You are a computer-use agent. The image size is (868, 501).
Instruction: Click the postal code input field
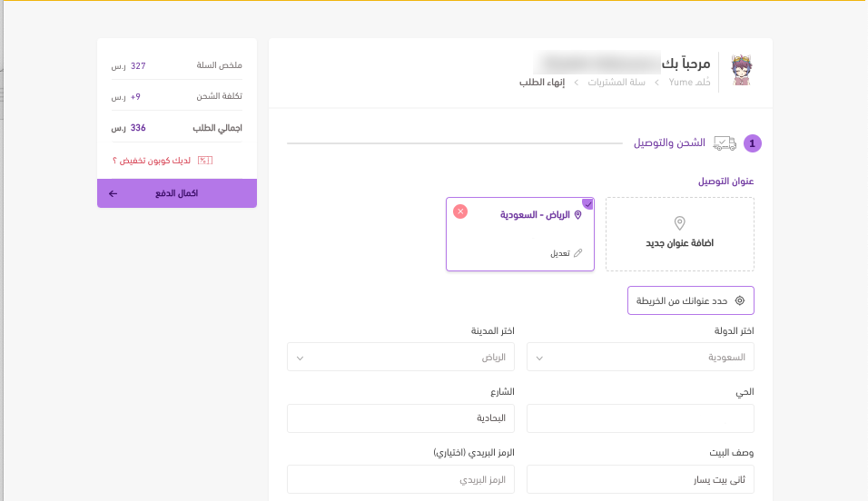[x=400, y=479]
